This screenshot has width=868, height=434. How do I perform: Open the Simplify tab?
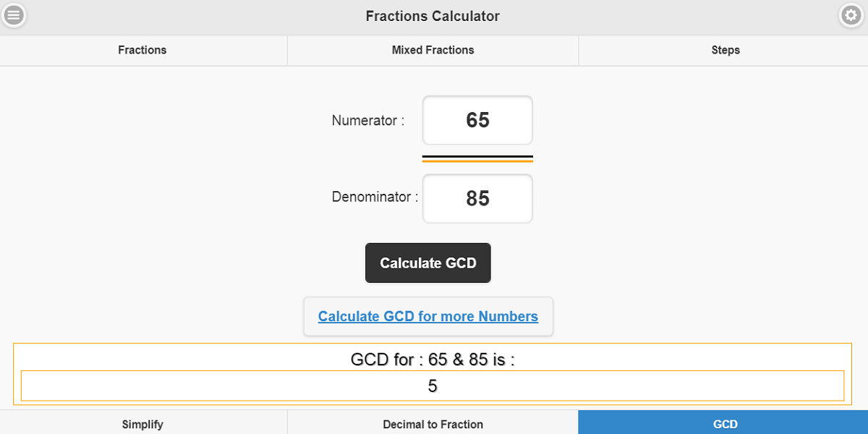point(142,424)
